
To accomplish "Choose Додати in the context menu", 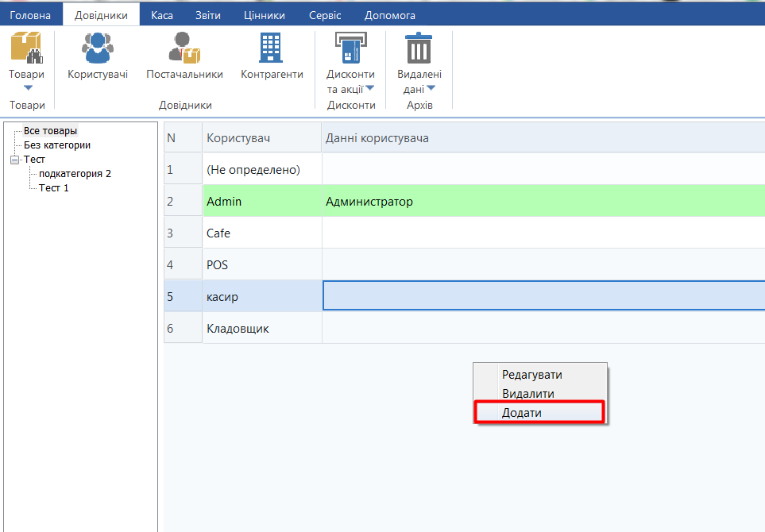I will (x=540, y=413).
